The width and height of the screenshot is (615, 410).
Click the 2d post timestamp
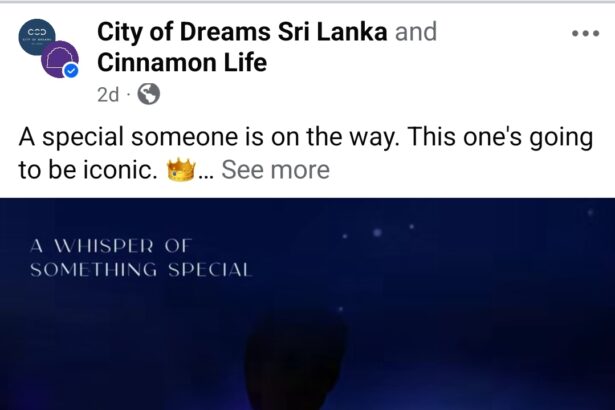[x=108, y=95]
